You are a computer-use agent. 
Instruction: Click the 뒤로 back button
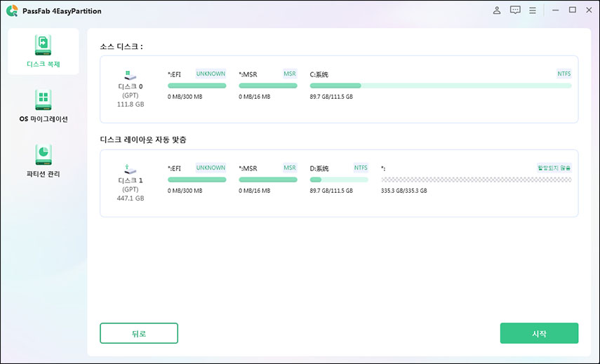point(139,333)
